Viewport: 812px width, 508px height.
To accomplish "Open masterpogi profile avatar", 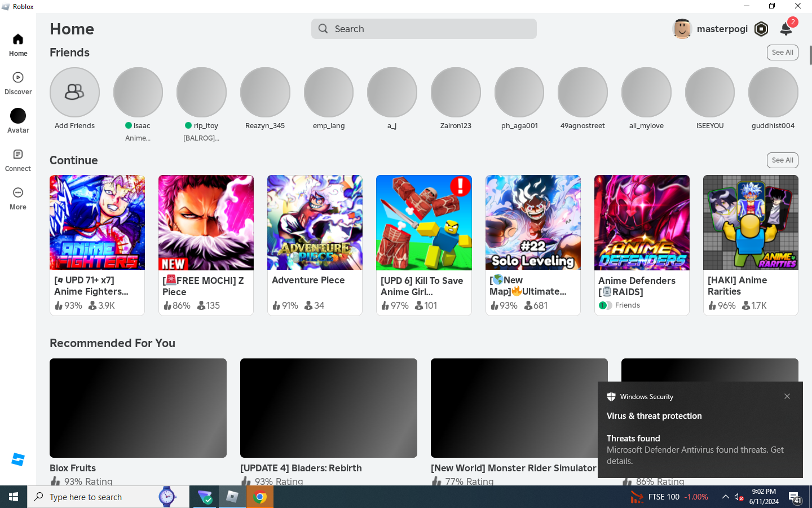I will (x=682, y=29).
